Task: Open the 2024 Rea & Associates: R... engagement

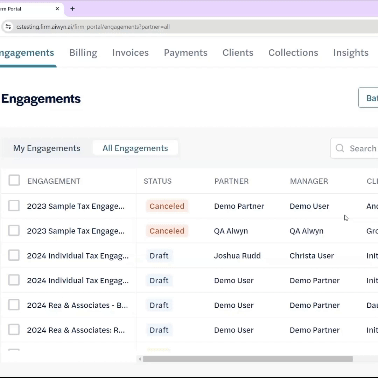Action: pos(76,330)
